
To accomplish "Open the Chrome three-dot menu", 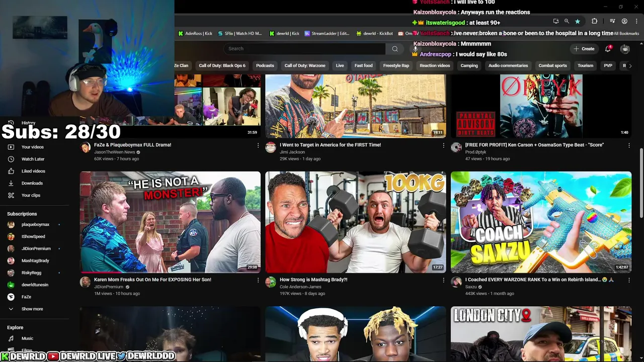I will tap(636, 21).
